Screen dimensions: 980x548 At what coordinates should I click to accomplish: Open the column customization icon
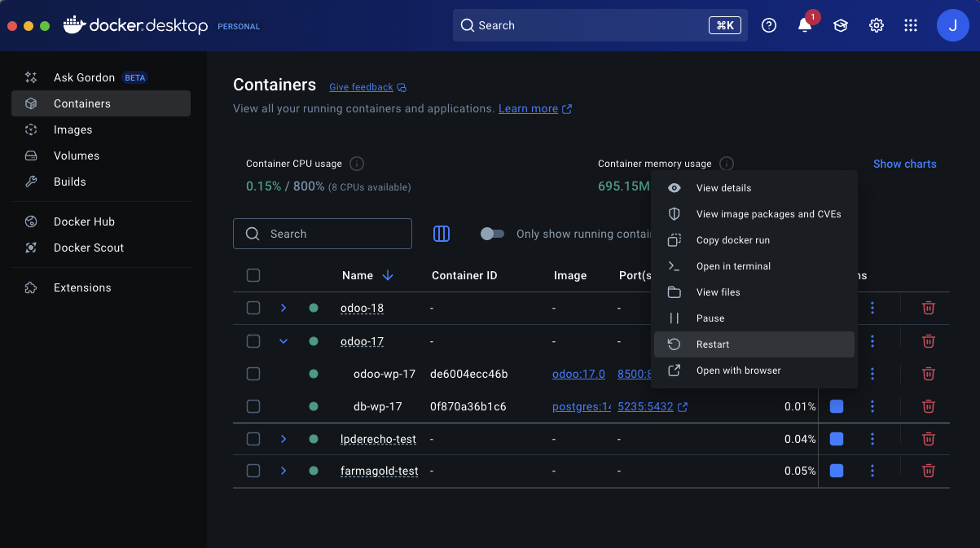coord(442,234)
